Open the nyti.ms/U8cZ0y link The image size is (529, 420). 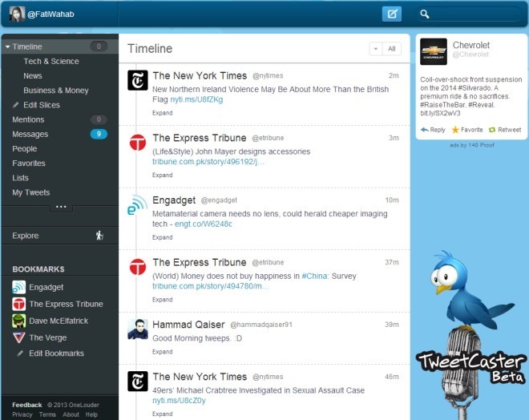[x=179, y=401]
